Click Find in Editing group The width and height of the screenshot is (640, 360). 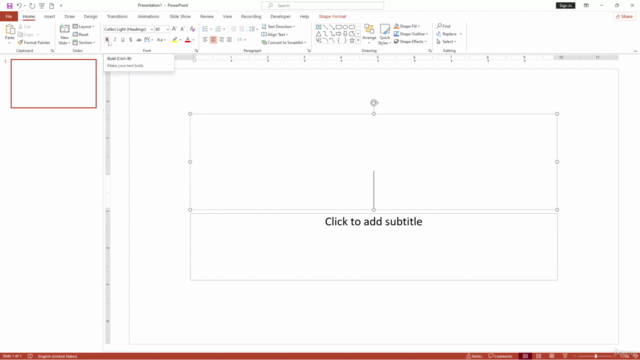[x=443, y=26]
